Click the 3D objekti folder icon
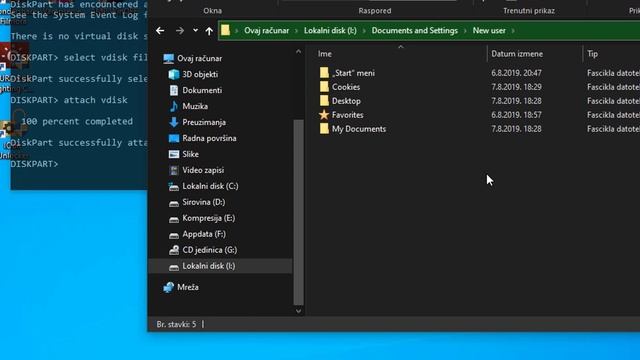The image size is (640, 360). point(174,74)
